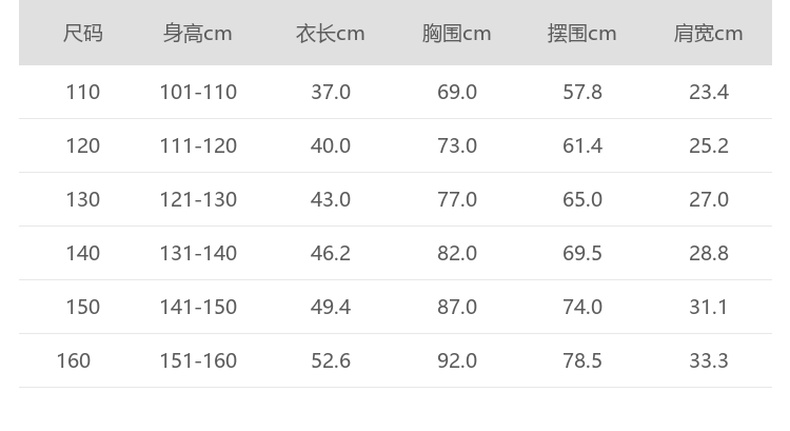
Task: Select the size 130 cell
Action: point(83,200)
